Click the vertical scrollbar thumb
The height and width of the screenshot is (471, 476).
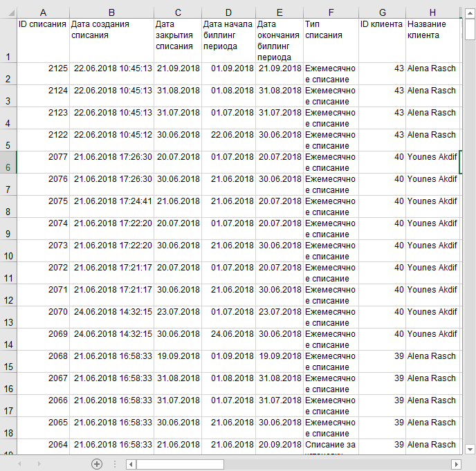pyautogui.click(x=470, y=29)
